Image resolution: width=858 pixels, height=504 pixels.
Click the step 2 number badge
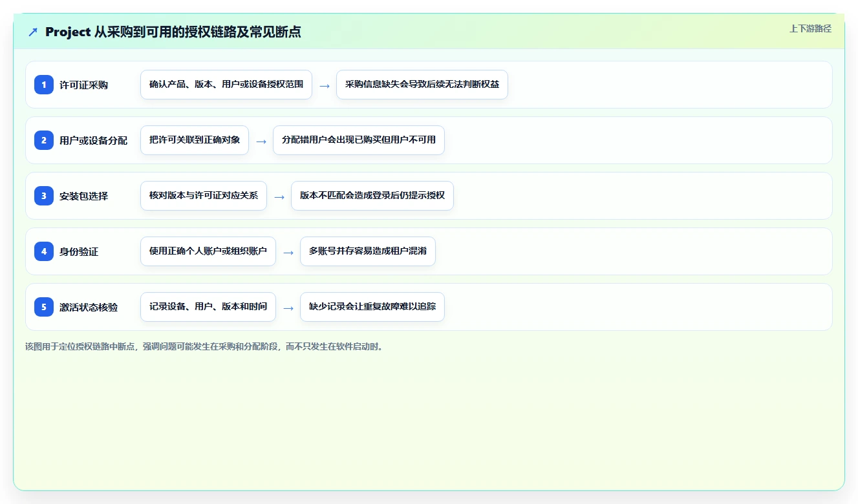[x=44, y=140]
